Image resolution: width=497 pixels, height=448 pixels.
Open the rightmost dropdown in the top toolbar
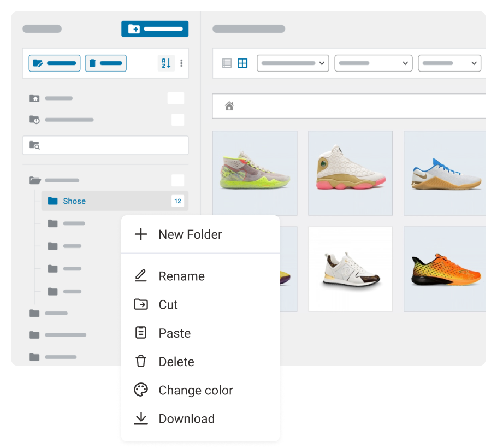pyautogui.click(x=449, y=63)
